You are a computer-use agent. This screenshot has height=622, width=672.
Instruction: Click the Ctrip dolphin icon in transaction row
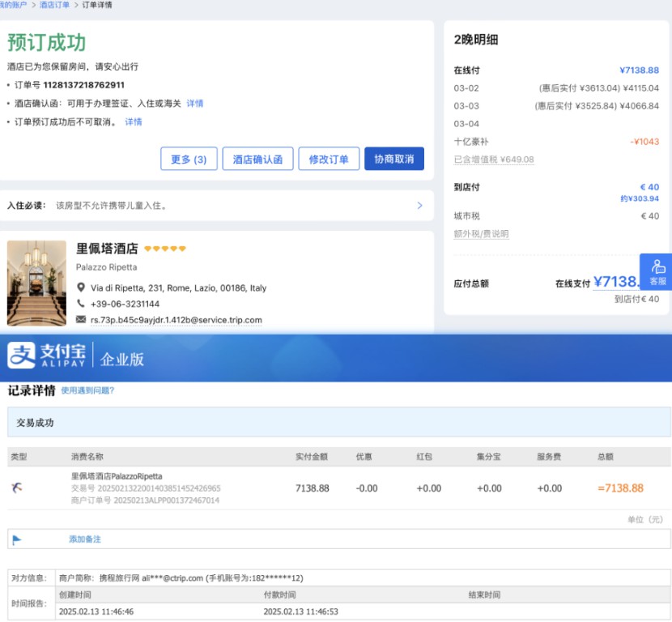tap(17, 488)
